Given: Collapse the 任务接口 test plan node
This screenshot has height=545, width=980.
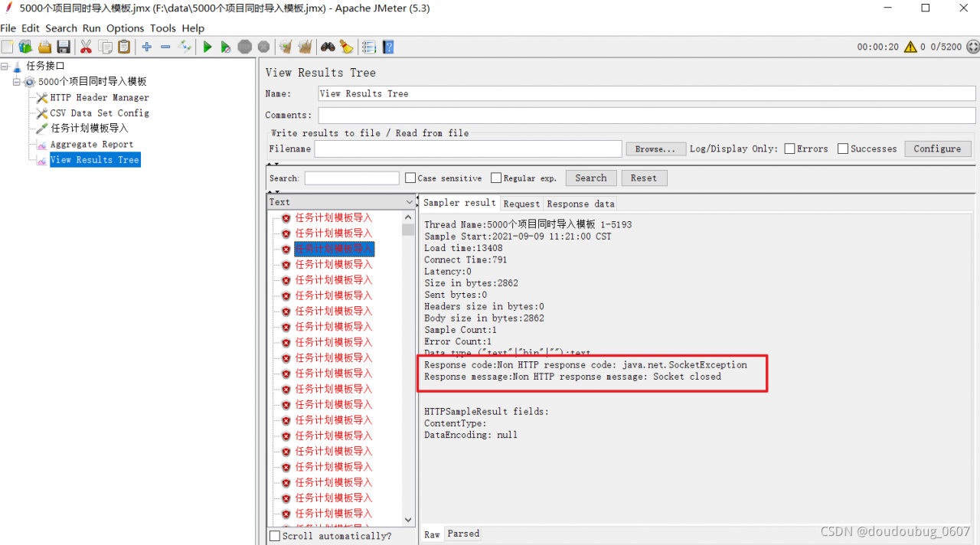Looking at the screenshot, I should [5, 66].
